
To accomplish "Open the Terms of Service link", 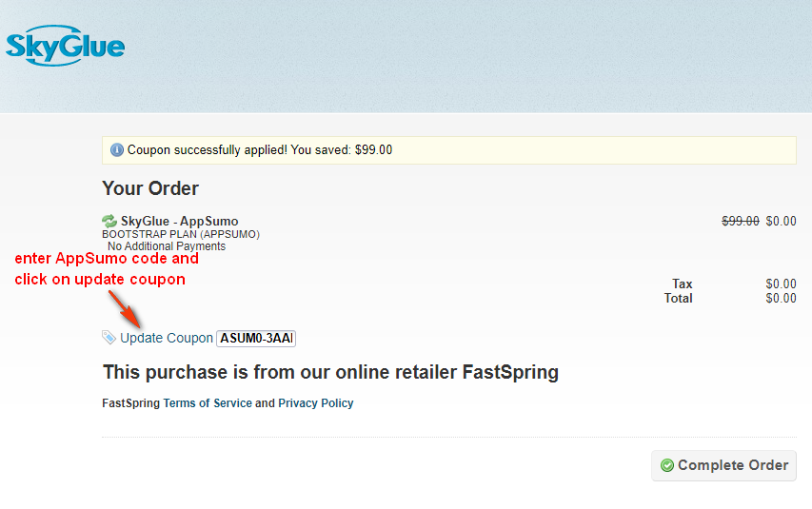I will coord(208,403).
